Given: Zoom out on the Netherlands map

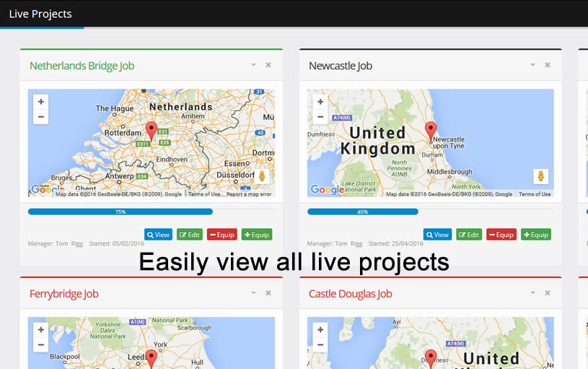Looking at the screenshot, I should pyautogui.click(x=41, y=117).
